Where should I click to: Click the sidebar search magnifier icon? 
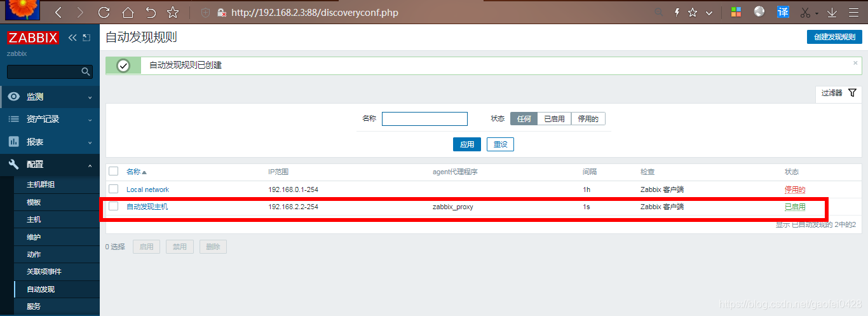pyautogui.click(x=87, y=72)
